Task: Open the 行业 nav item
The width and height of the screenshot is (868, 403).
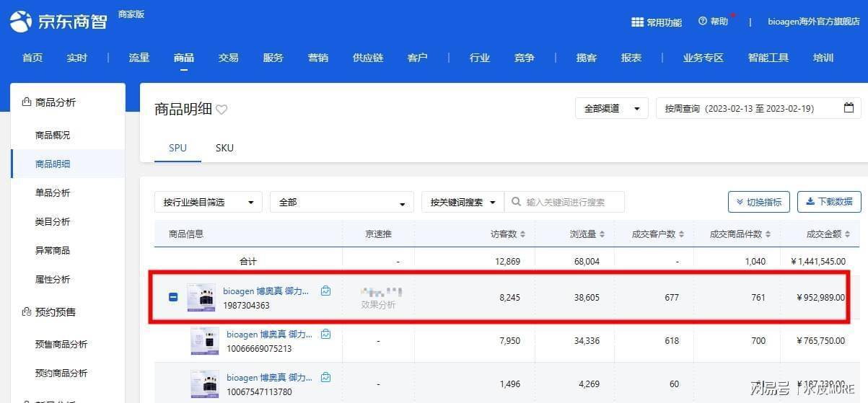Action: [480, 58]
